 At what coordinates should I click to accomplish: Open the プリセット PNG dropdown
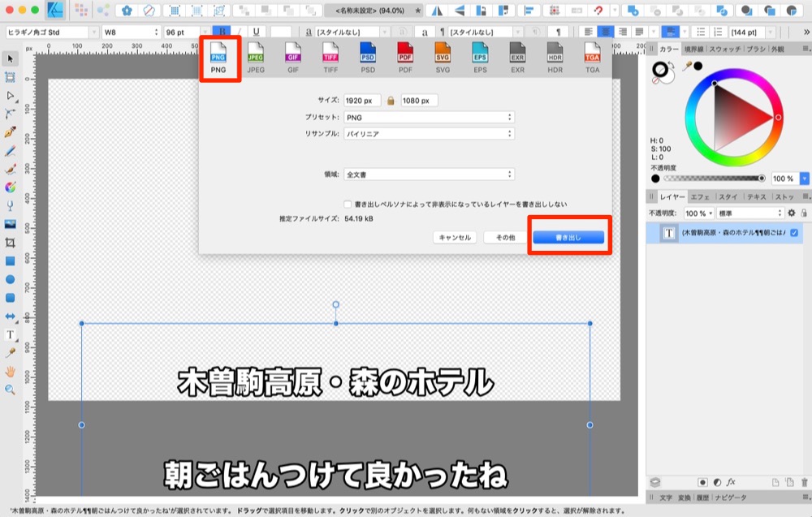[429, 118]
